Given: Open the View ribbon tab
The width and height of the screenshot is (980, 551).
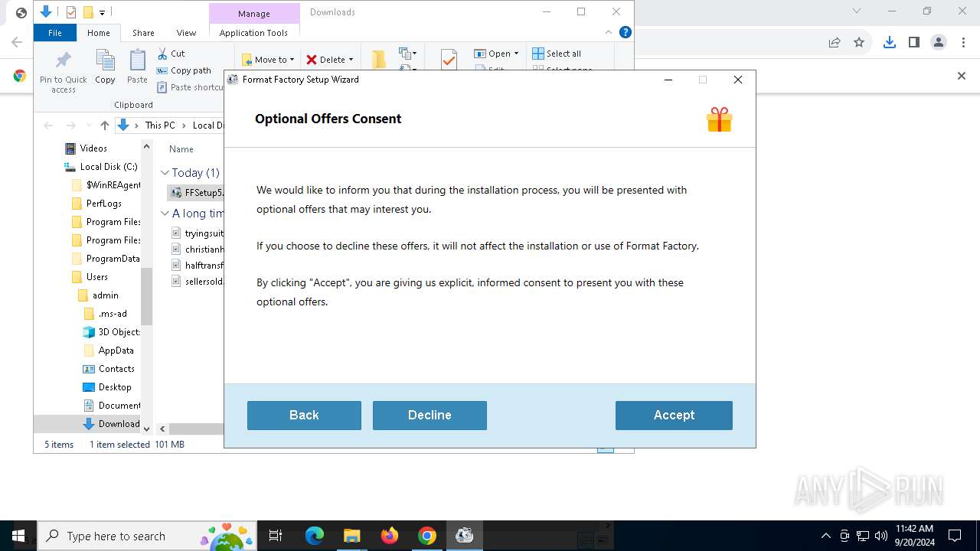Looking at the screenshot, I should point(186,33).
